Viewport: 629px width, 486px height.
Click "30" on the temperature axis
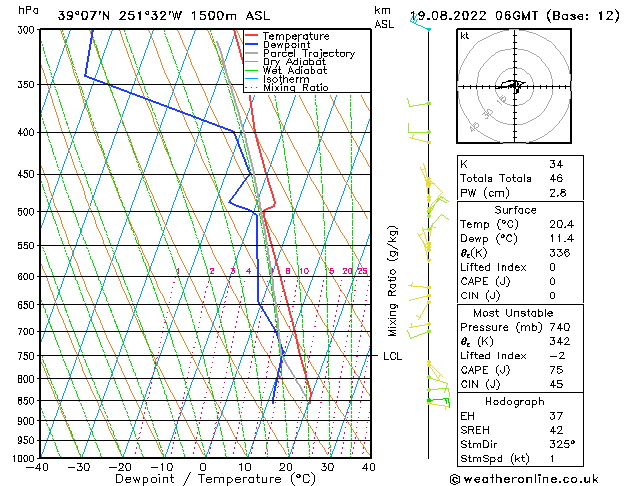[327, 467]
